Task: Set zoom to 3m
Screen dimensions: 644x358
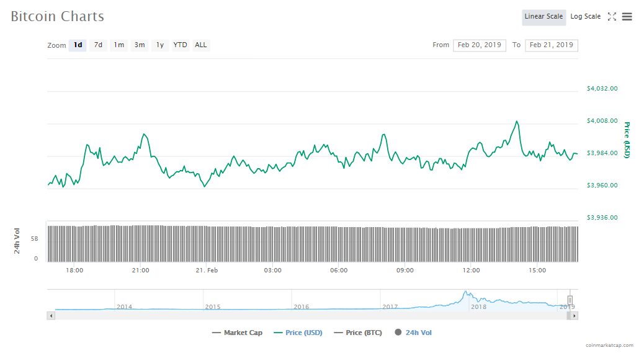Action: tap(140, 45)
